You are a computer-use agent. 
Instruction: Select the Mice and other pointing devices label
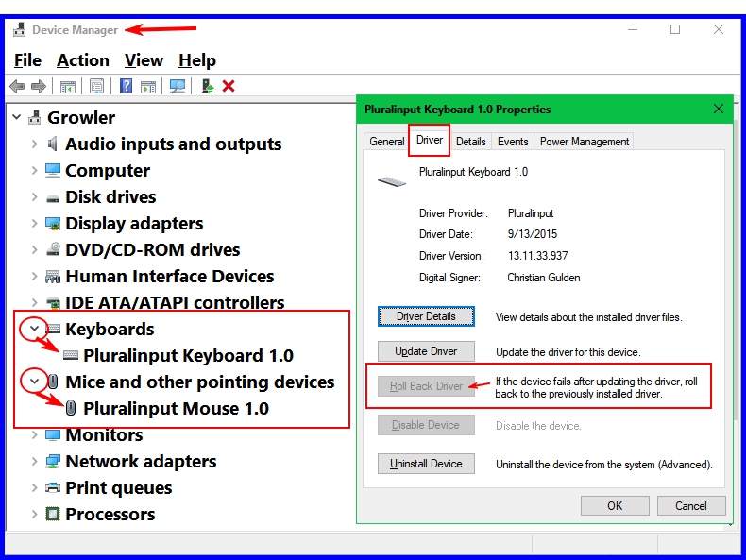click(200, 382)
